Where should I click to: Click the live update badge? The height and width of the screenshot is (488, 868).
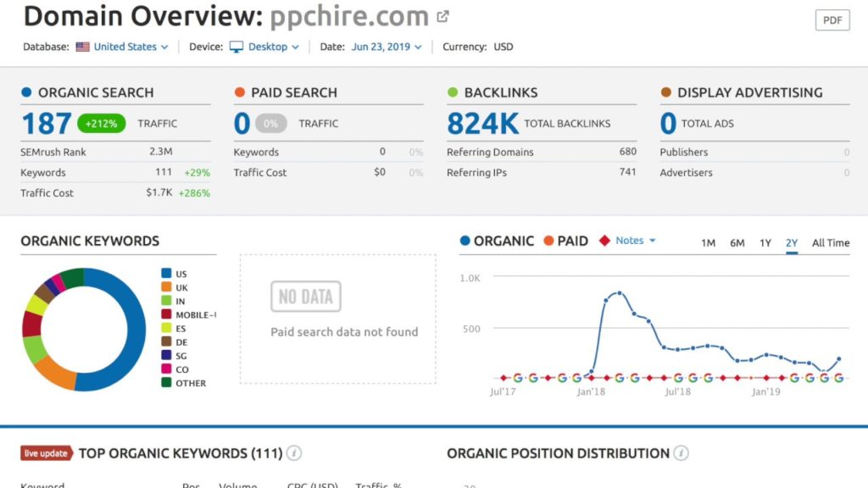coord(46,453)
